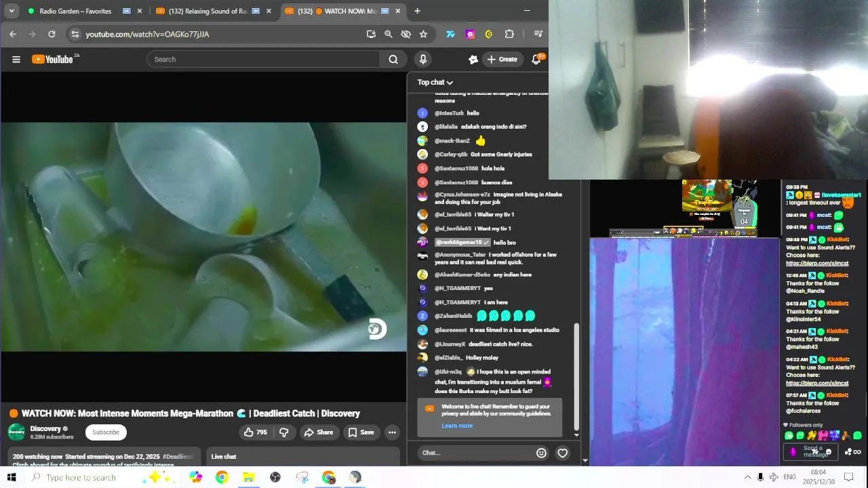This screenshot has height=488, width=868.
Task: Open the browser extensions puzzle icon
Action: coord(509,34)
